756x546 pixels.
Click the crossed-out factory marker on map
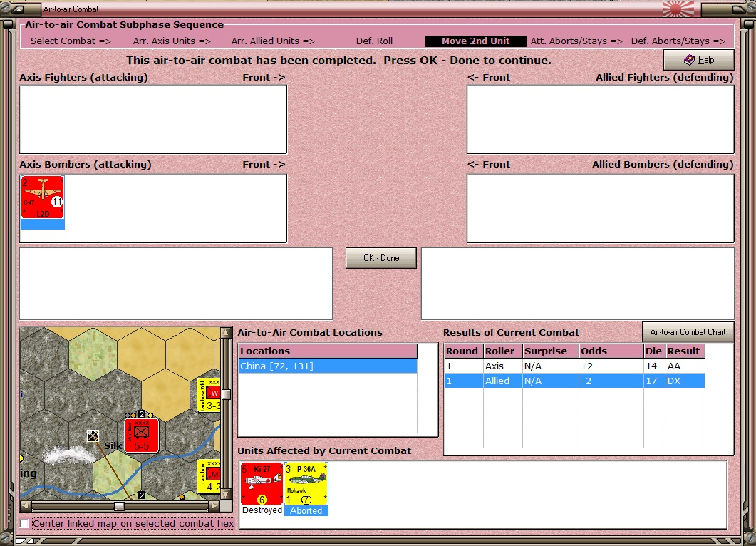coord(93,436)
